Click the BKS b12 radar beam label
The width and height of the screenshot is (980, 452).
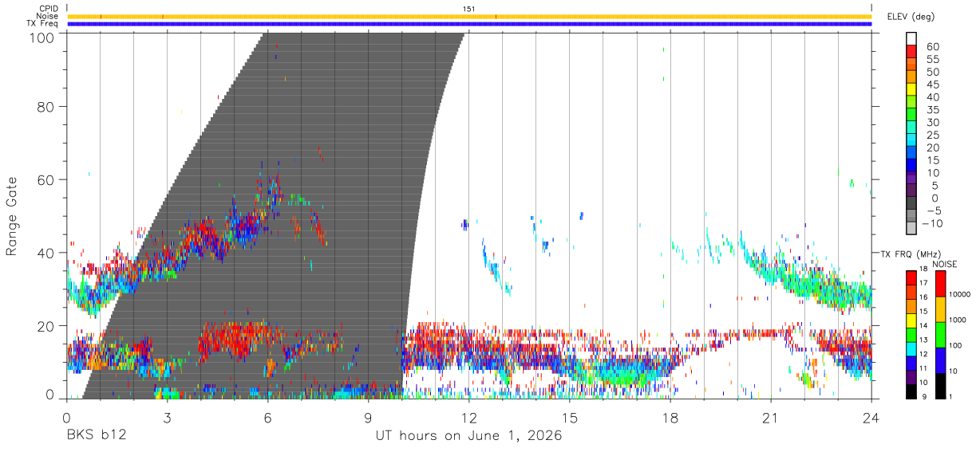tap(97, 435)
